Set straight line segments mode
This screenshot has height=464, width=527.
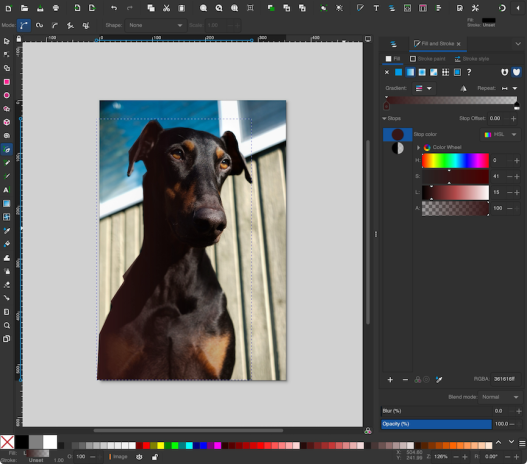70,25
